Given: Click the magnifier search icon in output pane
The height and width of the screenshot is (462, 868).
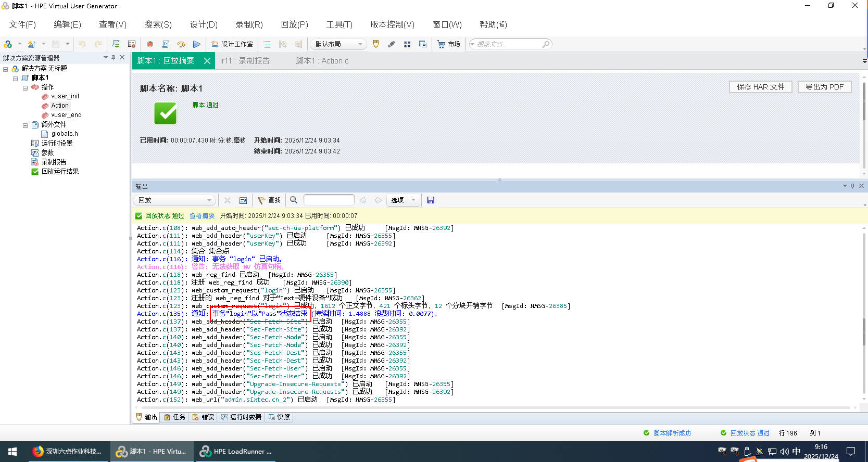Looking at the screenshot, I should point(294,200).
